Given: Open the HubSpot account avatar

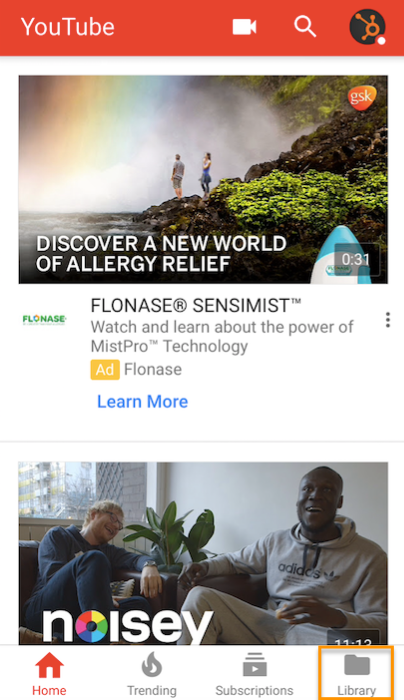Looking at the screenshot, I should tap(367, 27).
